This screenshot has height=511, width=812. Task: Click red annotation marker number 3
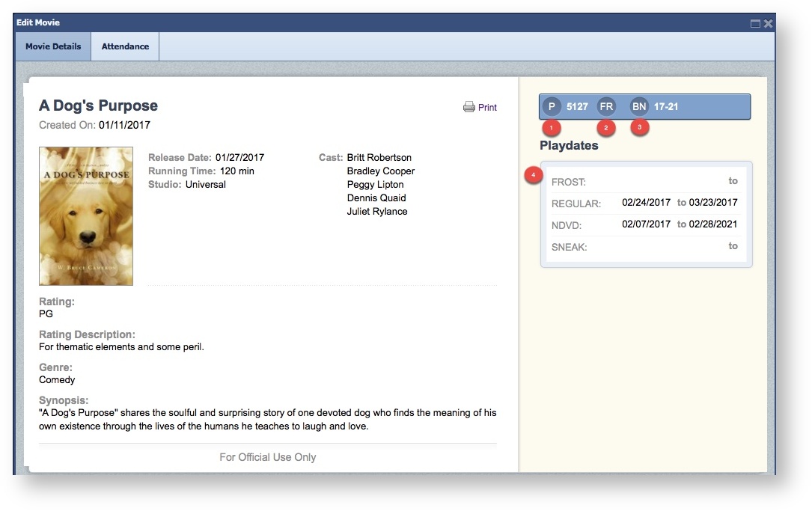pyautogui.click(x=639, y=127)
